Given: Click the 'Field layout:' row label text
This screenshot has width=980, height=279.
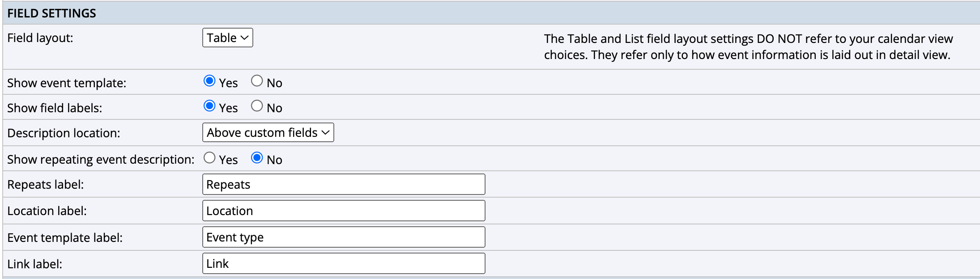Looking at the screenshot, I should 40,38.
